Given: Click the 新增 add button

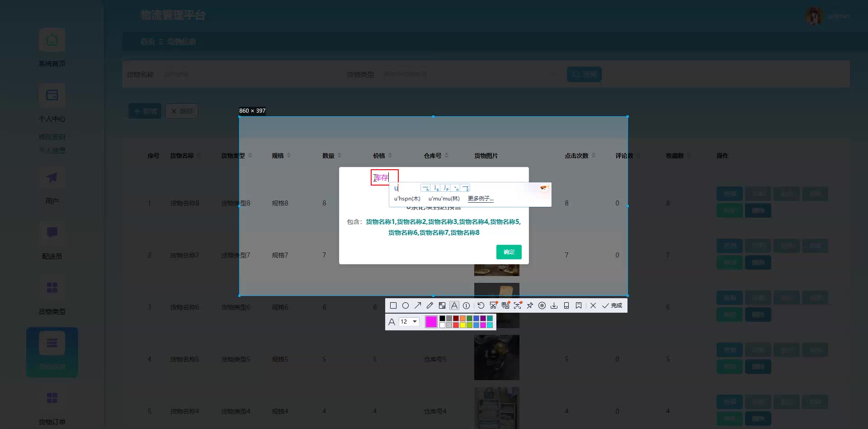Looking at the screenshot, I should [x=145, y=111].
